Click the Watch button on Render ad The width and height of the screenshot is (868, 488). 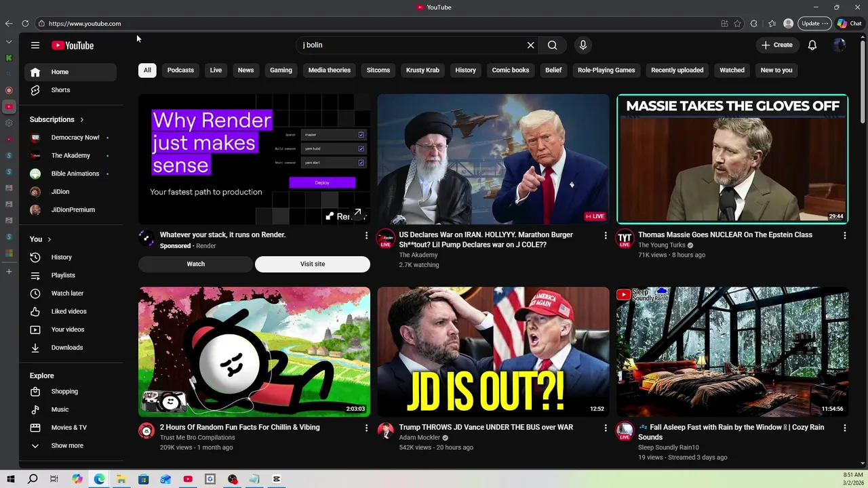coord(196,264)
